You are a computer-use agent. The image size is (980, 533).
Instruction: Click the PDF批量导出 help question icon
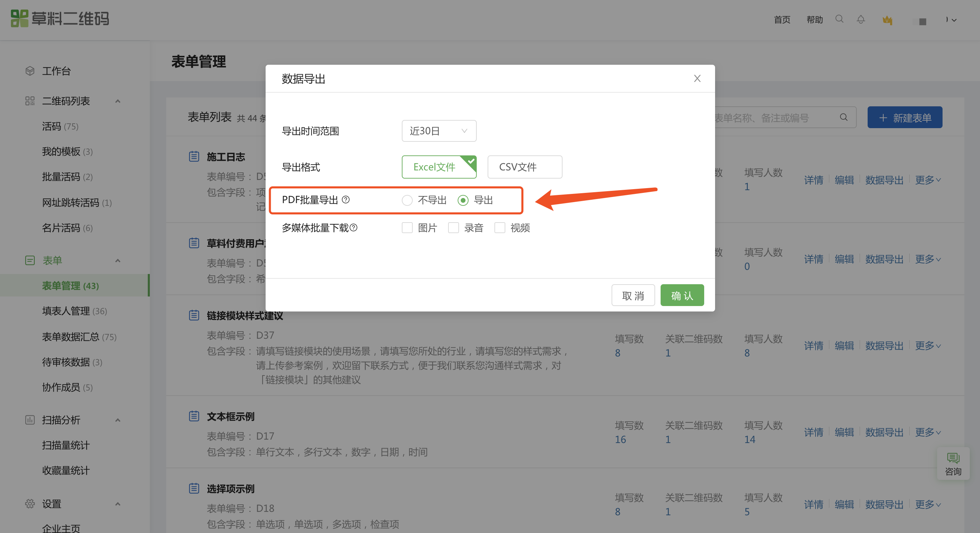click(x=345, y=199)
